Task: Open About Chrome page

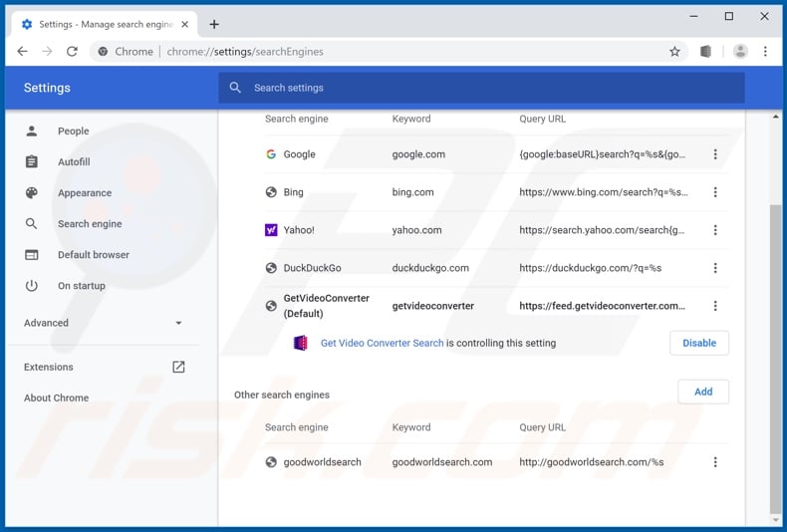Action: pos(56,398)
